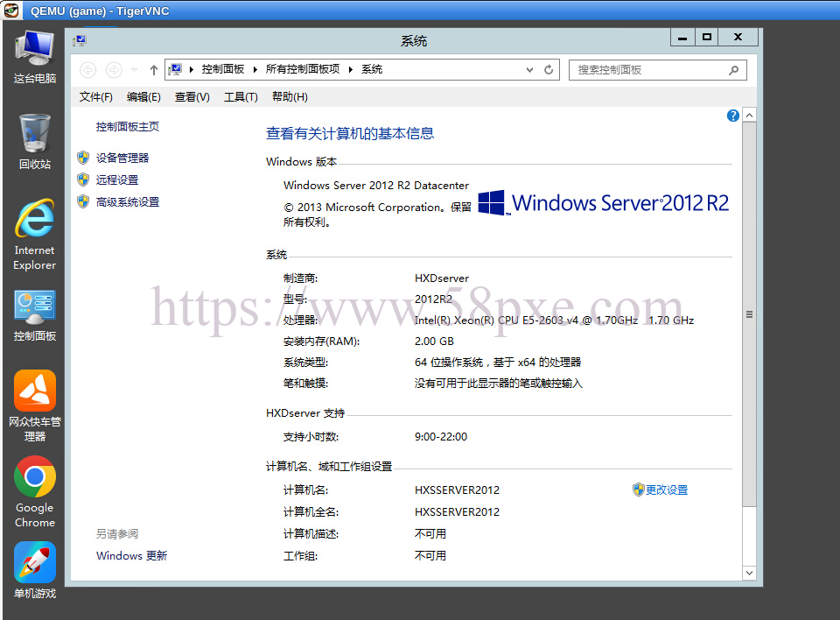840x620 pixels.
Task: Click 控制面板 in the address breadcrumb
Action: pos(223,69)
